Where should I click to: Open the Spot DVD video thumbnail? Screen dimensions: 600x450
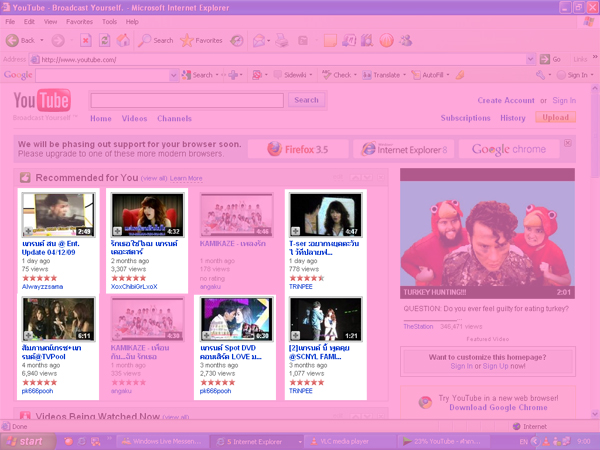coord(236,319)
